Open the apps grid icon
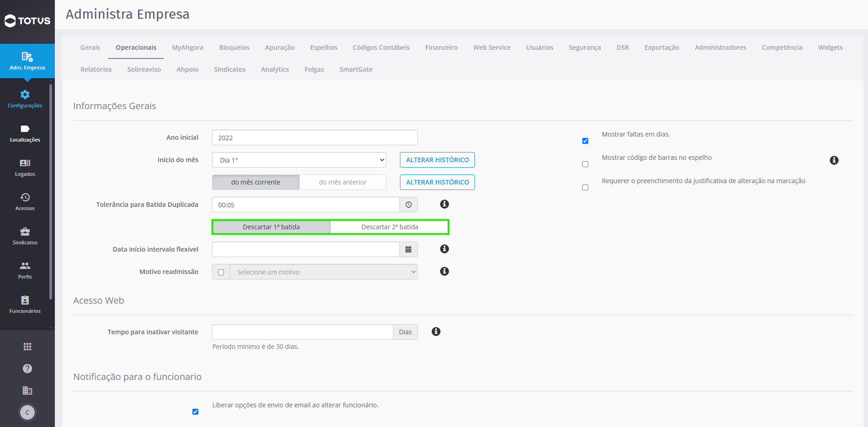This screenshot has width=868, height=427. (x=27, y=347)
